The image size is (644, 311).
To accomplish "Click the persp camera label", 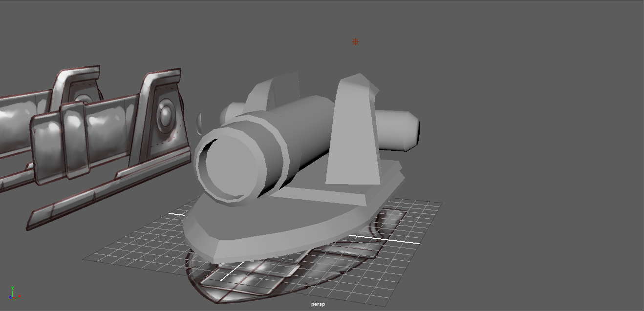I will [317, 304].
